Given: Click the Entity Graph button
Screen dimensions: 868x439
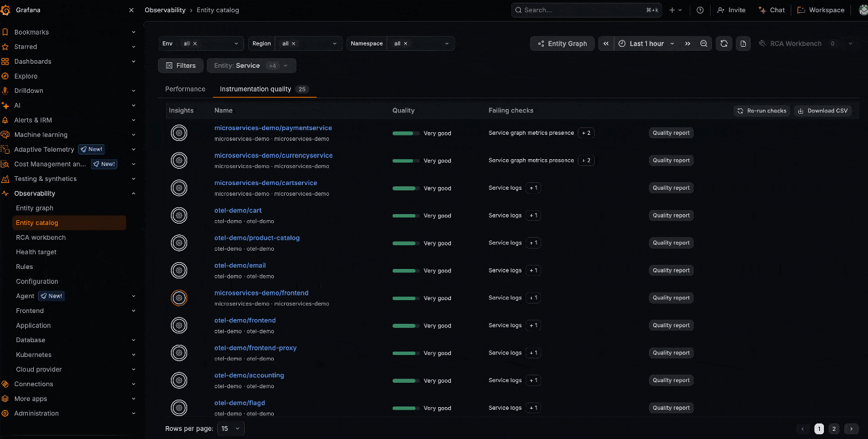Looking at the screenshot, I should pyautogui.click(x=562, y=43).
